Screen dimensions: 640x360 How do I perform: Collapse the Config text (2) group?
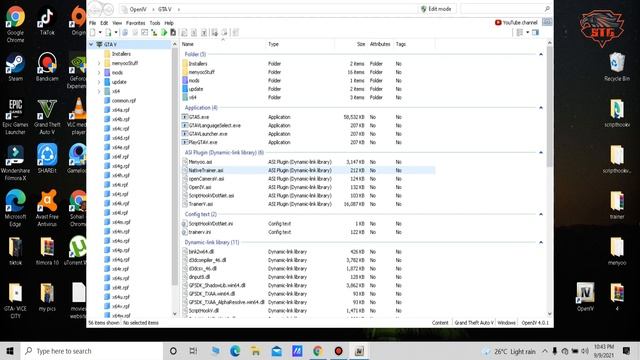point(541,214)
